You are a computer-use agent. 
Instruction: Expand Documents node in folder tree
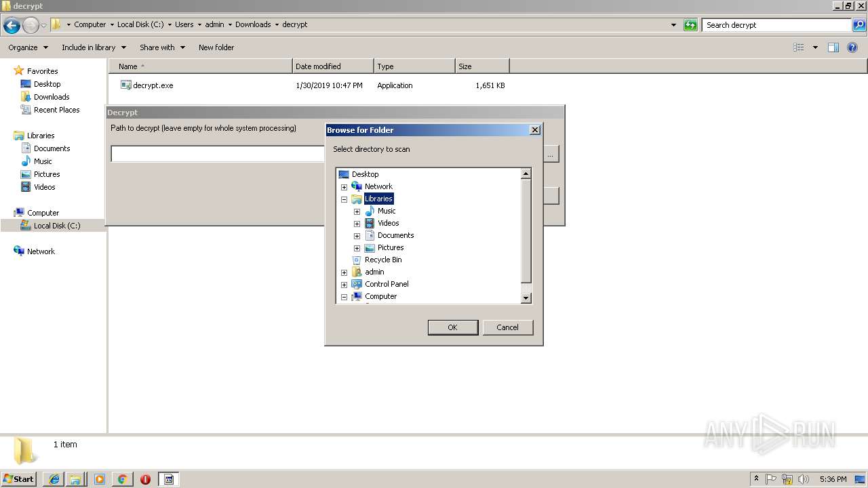(x=357, y=236)
